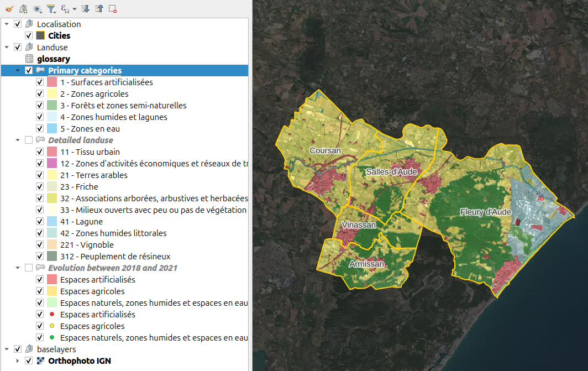The image size is (588, 371).
Task: Toggle the baselayers group checkbox
Action: tap(18, 349)
